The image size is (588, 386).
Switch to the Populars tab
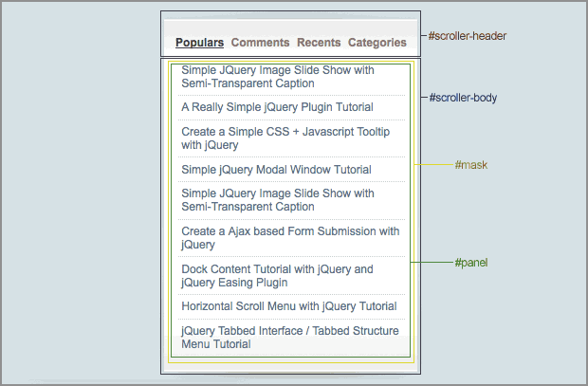click(x=199, y=43)
